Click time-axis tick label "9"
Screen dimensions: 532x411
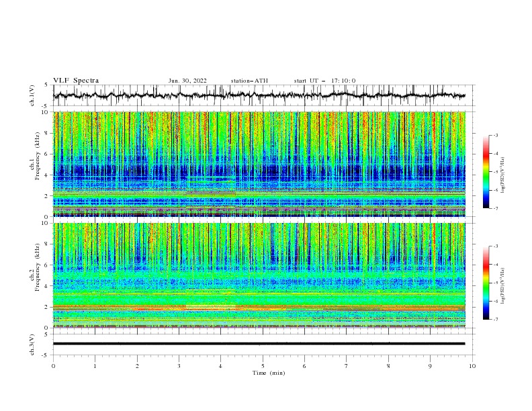coord(430,366)
